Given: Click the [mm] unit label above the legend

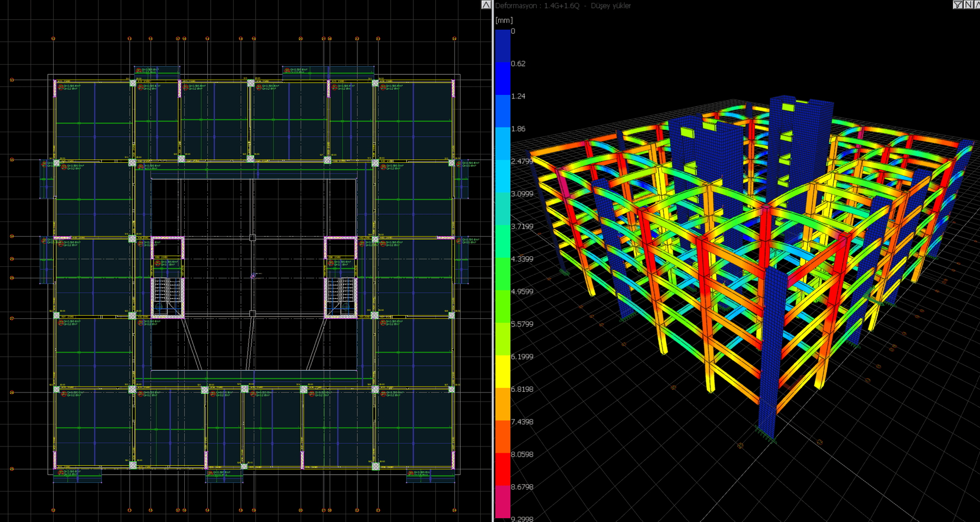Looking at the screenshot, I should point(504,20).
